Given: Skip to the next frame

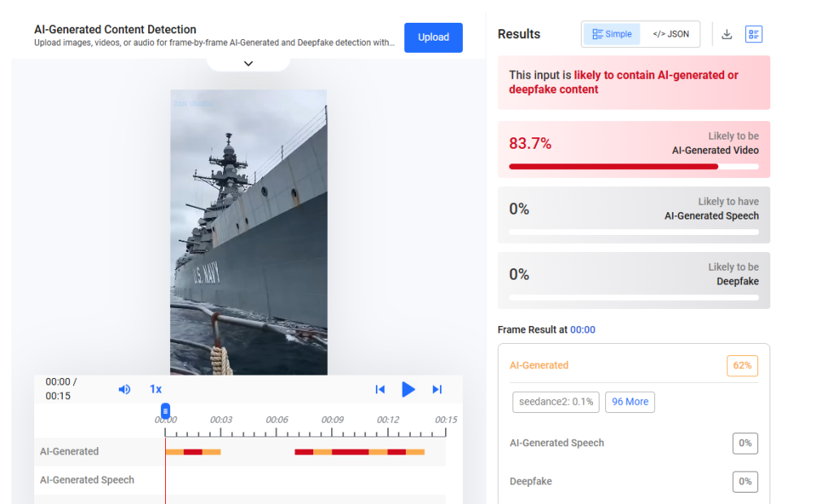Looking at the screenshot, I should [x=437, y=389].
